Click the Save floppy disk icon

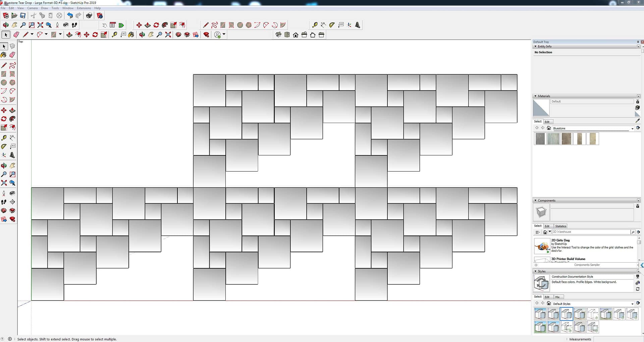[x=23, y=15]
